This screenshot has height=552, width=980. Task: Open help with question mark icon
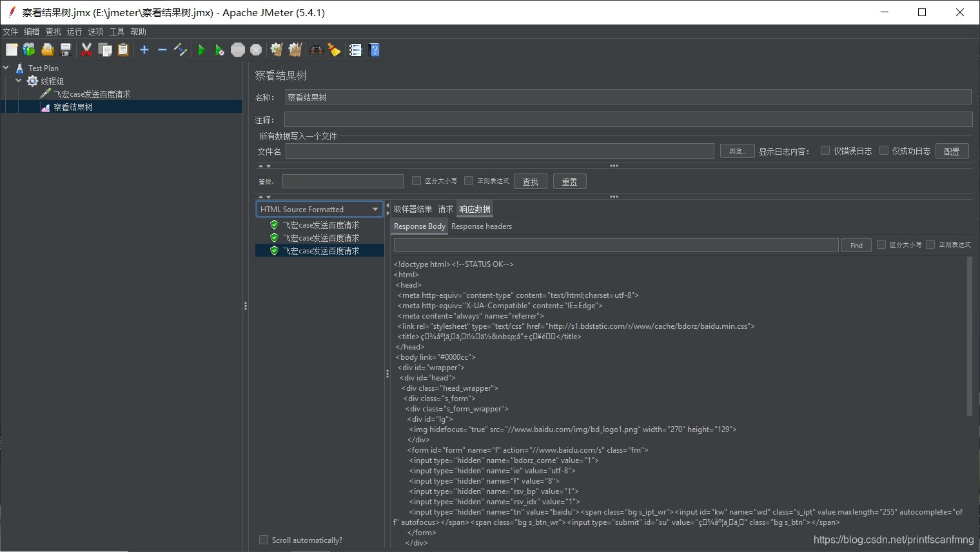[374, 50]
